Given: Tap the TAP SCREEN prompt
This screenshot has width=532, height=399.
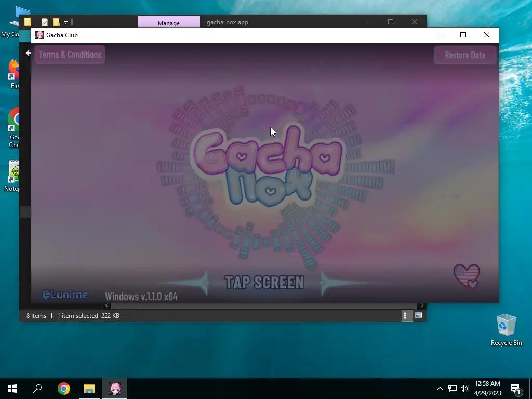Looking at the screenshot, I should (264, 283).
